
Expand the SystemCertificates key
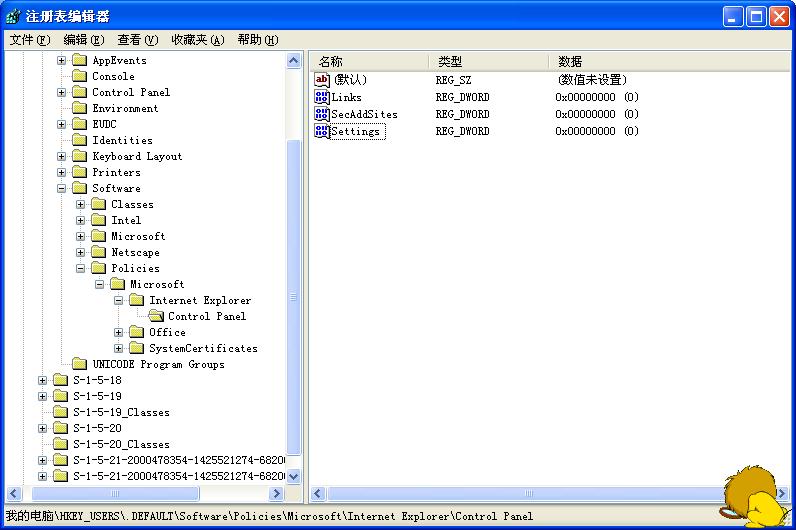point(119,348)
